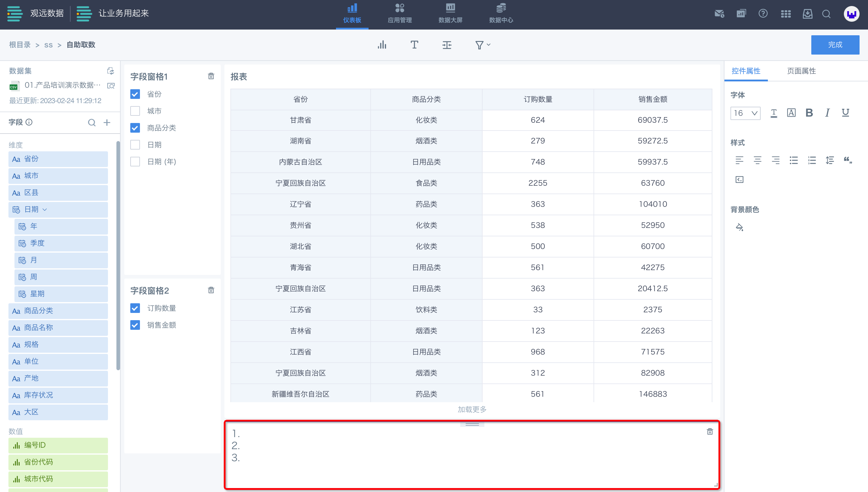Click the Bold formatting icon
The image size is (868, 492).
point(809,113)
